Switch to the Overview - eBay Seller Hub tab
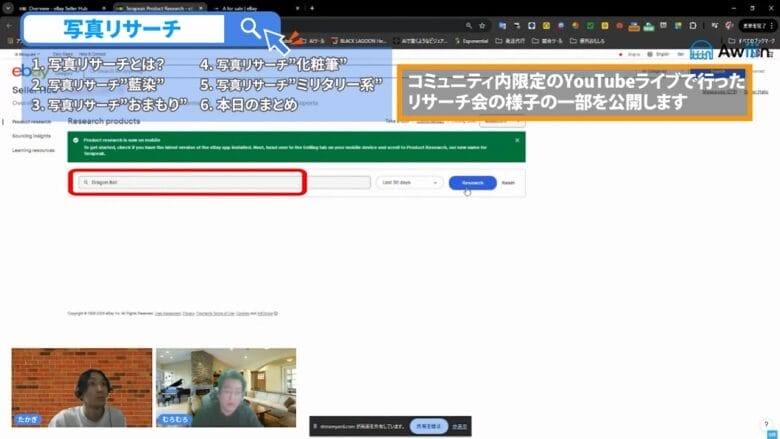 pos(57,8)
